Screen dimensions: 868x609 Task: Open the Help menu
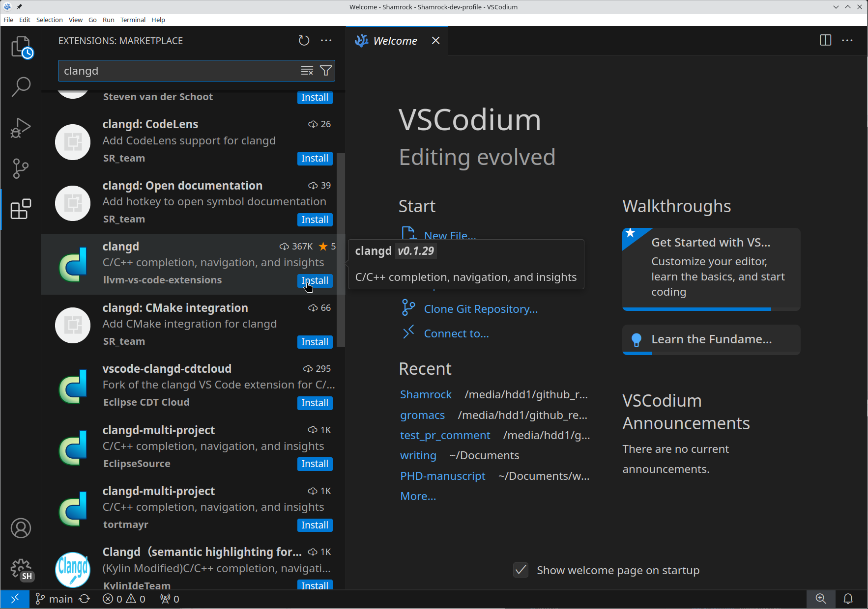158,20
